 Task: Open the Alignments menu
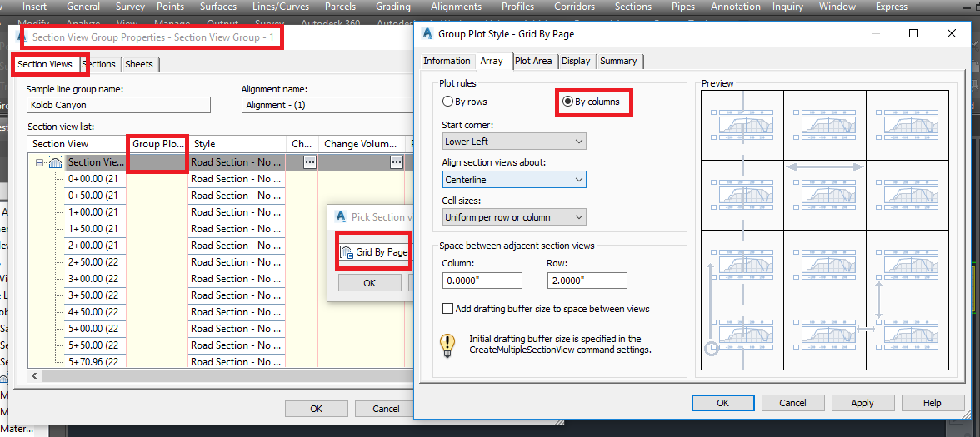point(457,7)
